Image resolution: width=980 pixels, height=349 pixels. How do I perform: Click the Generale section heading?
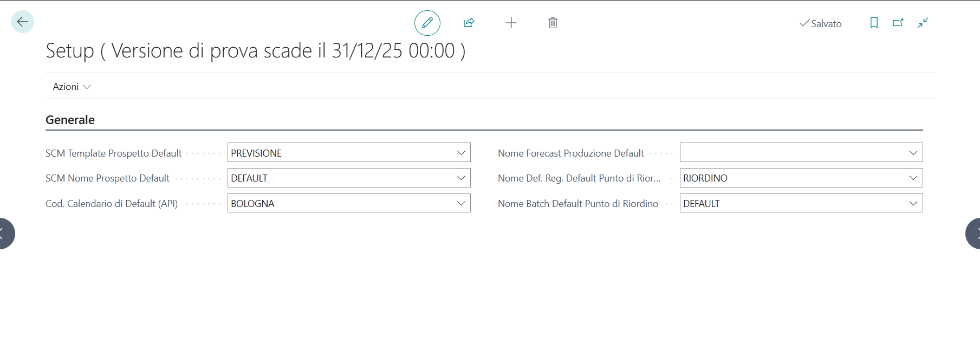(x=70, y=120)
